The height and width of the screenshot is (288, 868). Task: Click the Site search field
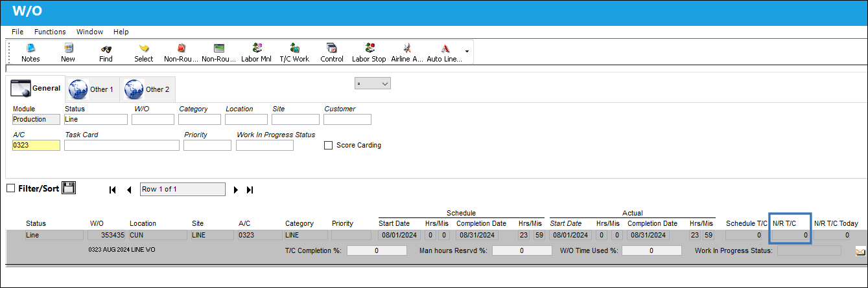[296, 119]
